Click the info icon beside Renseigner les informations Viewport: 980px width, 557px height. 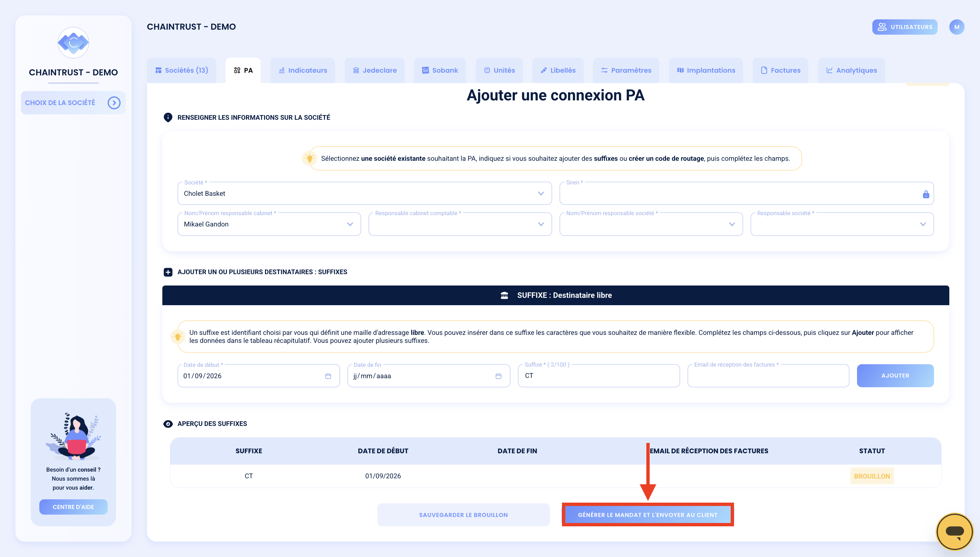[168, 117]
